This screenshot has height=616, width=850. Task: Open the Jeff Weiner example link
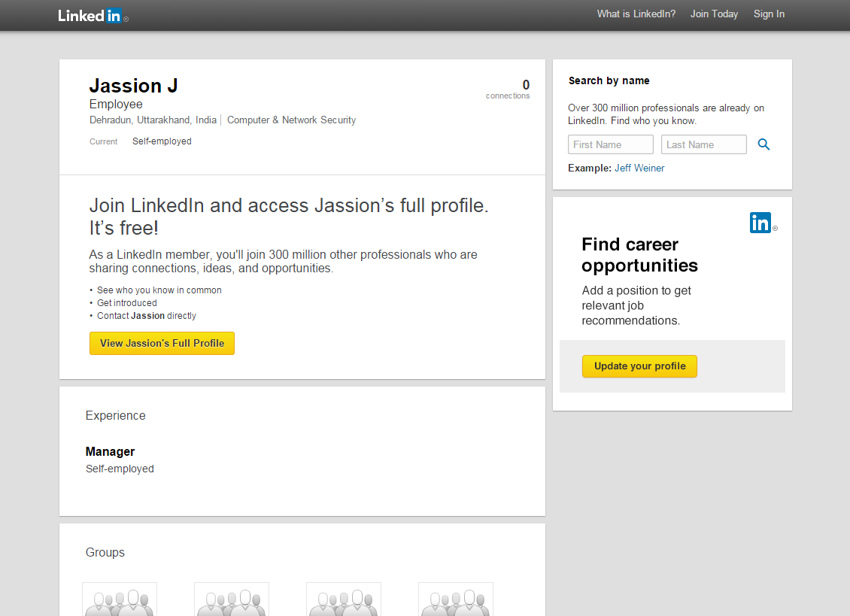pos(639,168)
